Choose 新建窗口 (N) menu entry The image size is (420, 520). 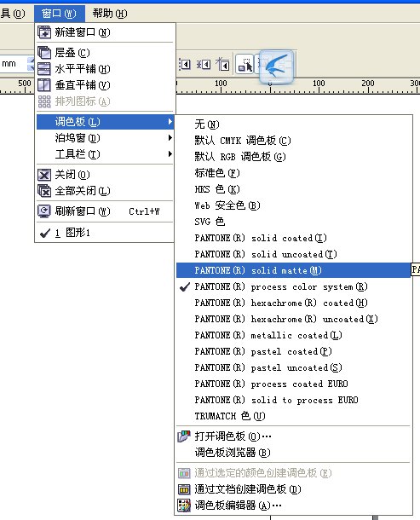104,32
